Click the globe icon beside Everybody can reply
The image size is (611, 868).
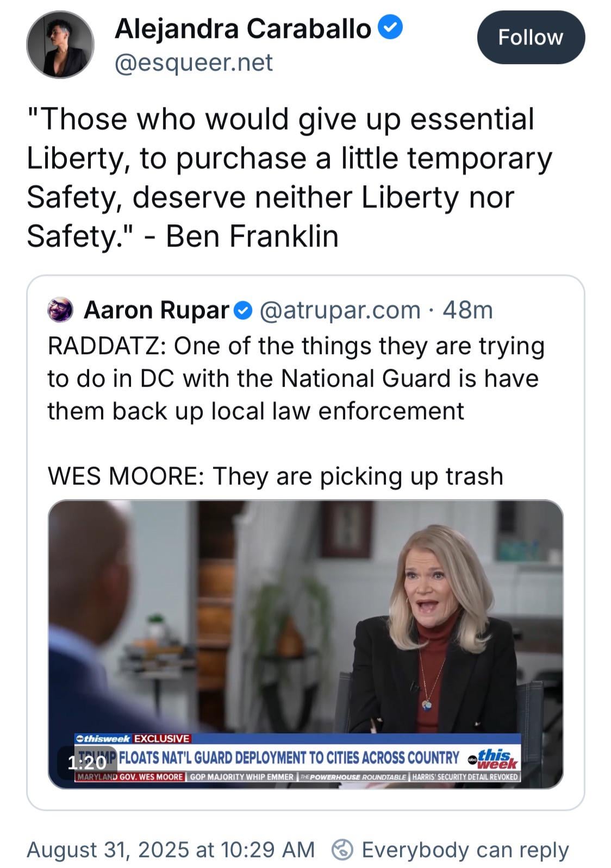point(342,850)
